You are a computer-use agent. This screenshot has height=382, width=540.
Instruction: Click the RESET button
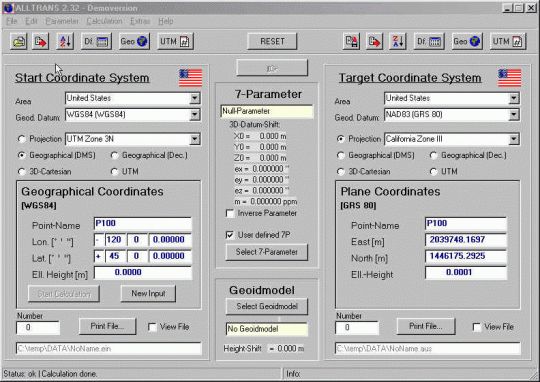point(272,41)
